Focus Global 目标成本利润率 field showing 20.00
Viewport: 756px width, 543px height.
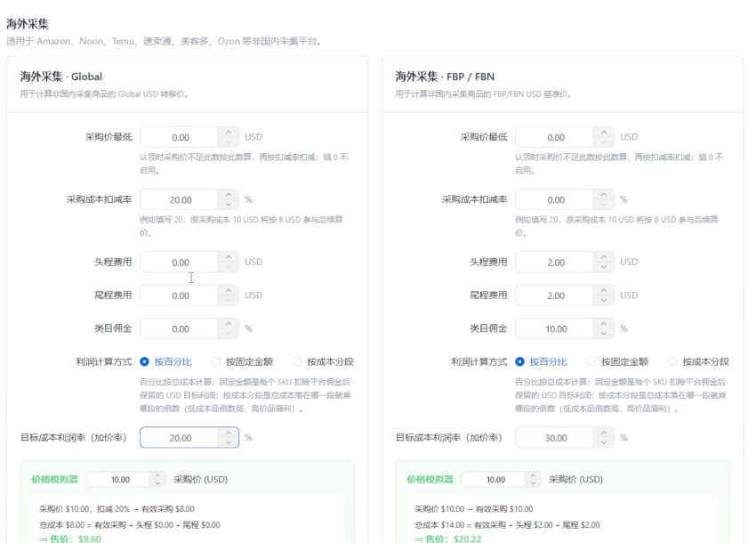(x=180, y=438)
